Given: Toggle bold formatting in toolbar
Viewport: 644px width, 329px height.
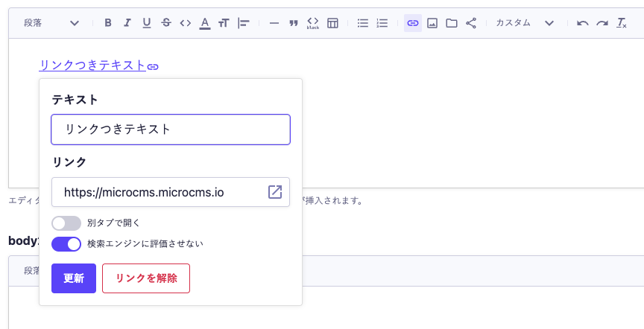Looking at the screenshot, I should click(x=108, y=23).
